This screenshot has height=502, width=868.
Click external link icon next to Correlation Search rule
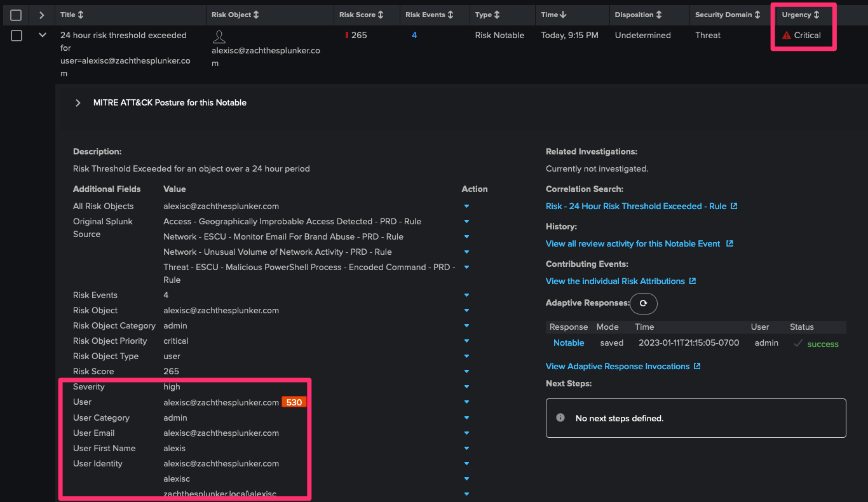click(x=734, y=207)
